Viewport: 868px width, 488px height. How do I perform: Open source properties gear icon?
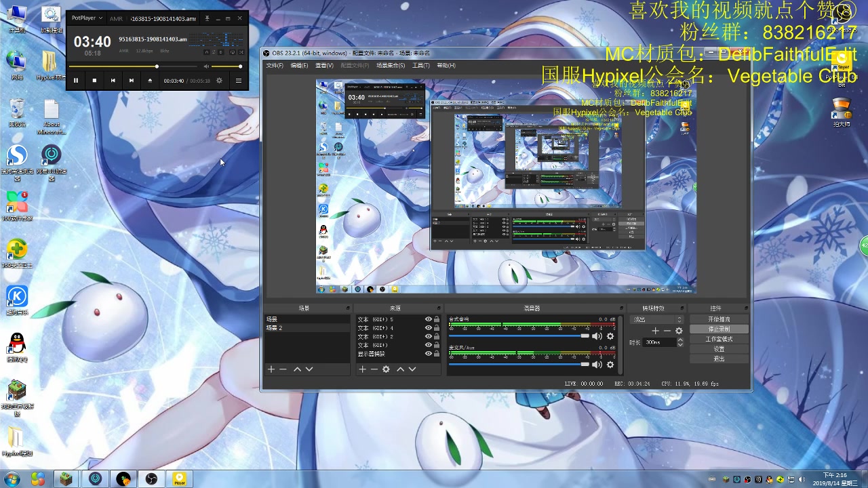point(387,369)
